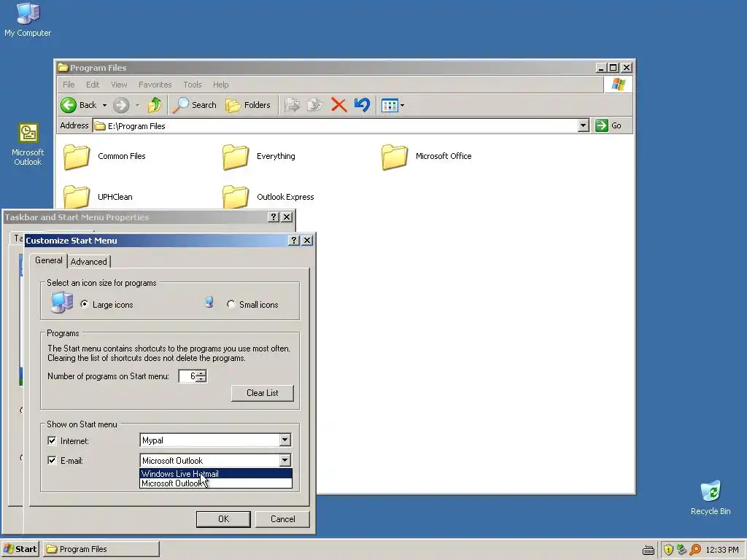Go up one folder level icon
This screenshot has width=747, height=560.
155,105
